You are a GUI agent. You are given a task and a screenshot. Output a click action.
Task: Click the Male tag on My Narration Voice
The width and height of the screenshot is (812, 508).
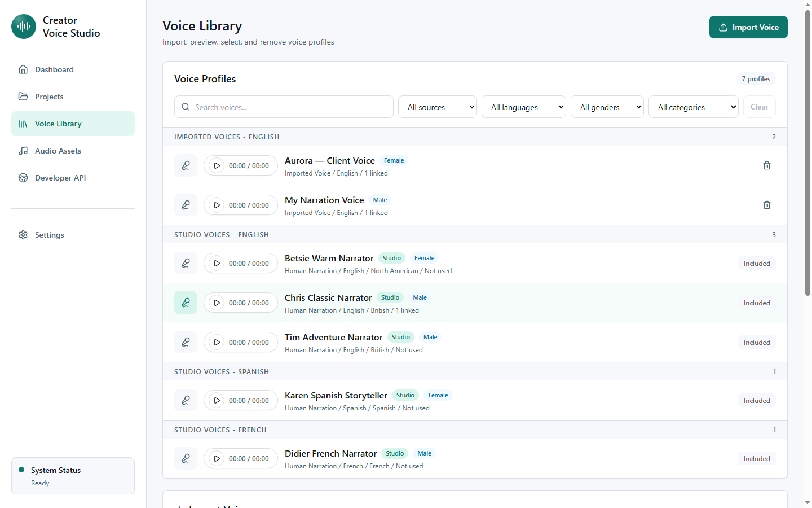[380, 200]
